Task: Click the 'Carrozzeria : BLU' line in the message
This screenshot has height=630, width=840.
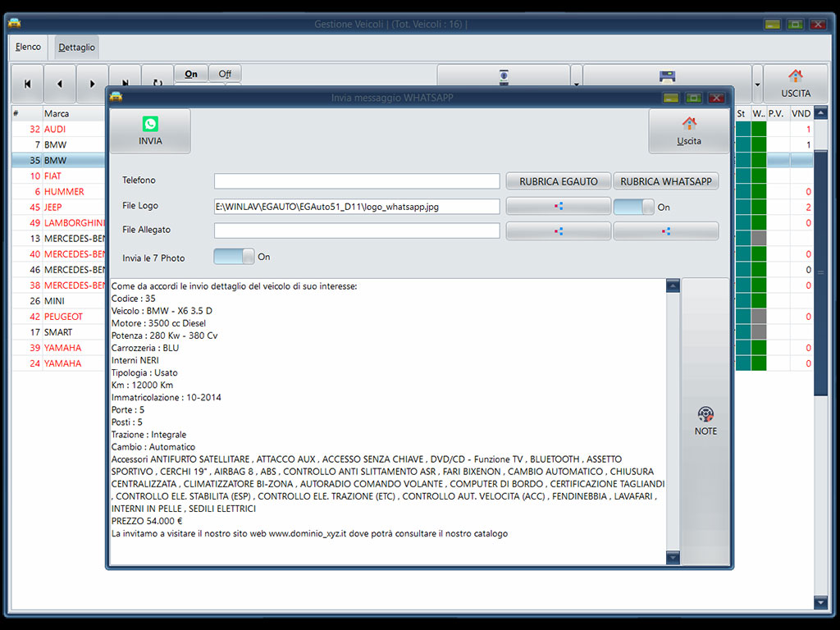Action: 145,348
